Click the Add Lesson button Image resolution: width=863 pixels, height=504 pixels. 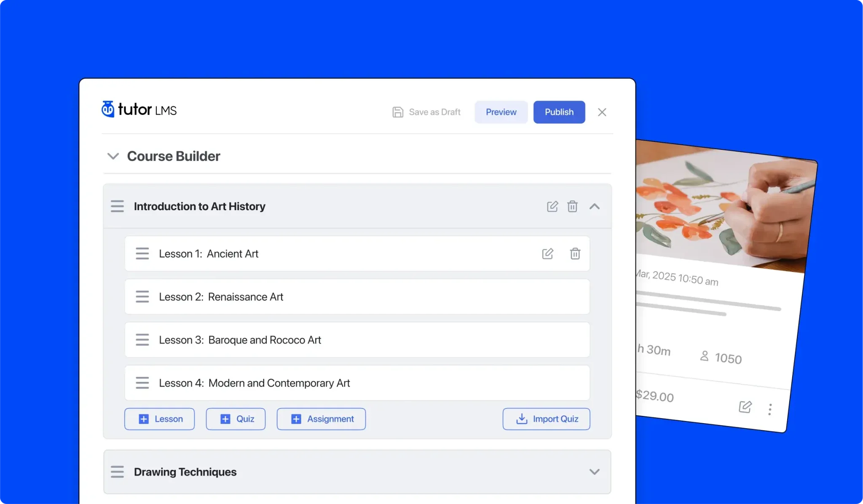click(x=159, y=418)
